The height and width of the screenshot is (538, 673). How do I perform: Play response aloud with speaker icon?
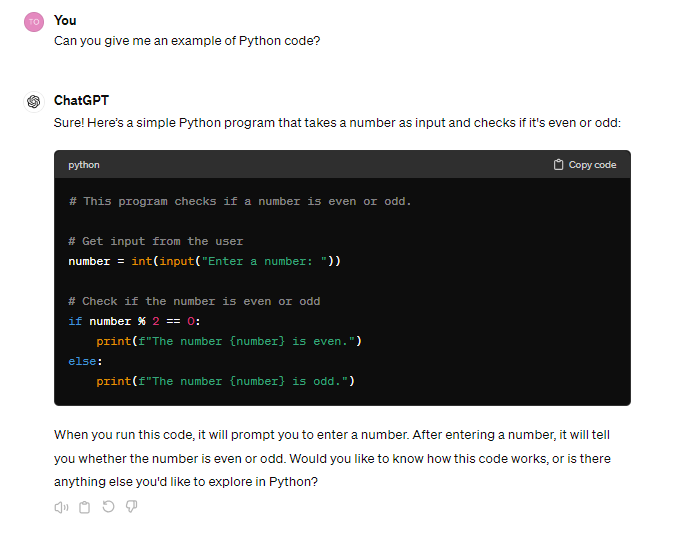[61, 508]
